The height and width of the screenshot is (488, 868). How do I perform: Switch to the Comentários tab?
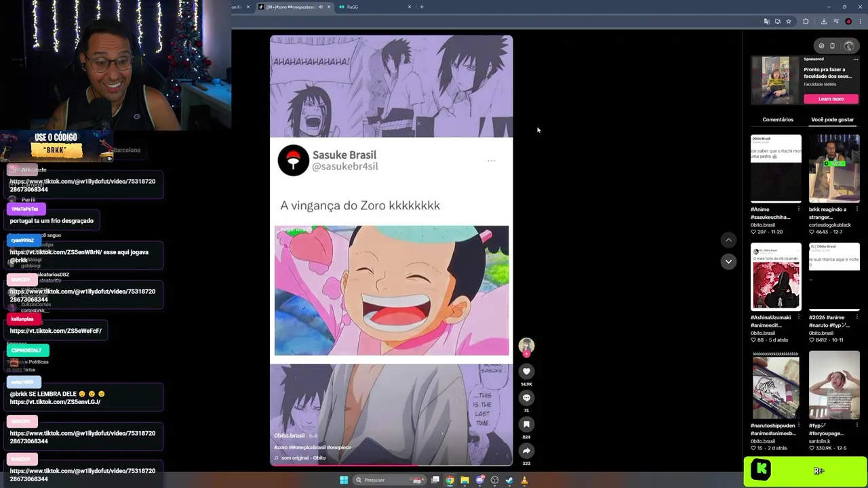(778, 119)
